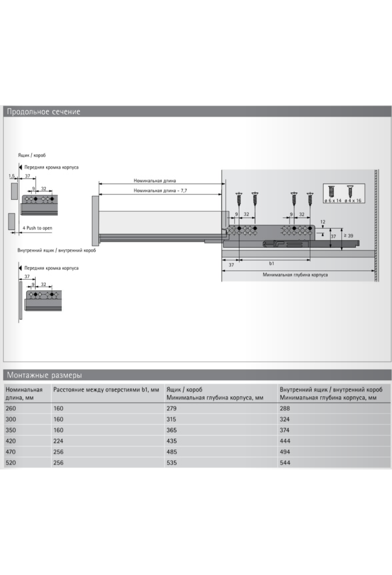Viewport: 392px width, 575px height.
Task: Select the 224 cell in the b1 column
Action: point(58,441)
